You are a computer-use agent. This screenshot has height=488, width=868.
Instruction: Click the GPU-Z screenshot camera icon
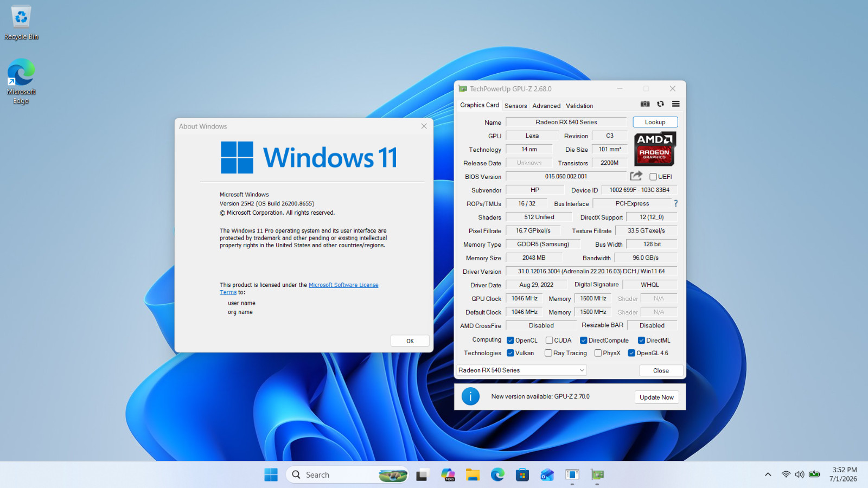645,104
